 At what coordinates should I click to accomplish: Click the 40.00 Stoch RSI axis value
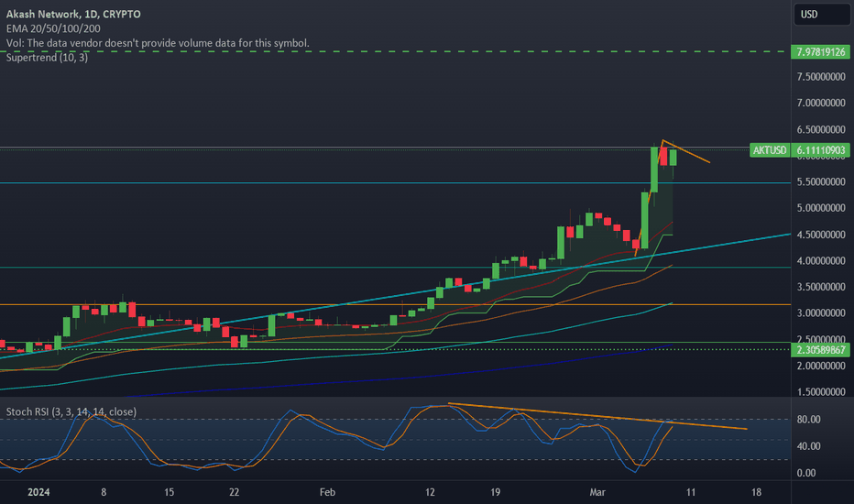click(x=809, y=446)
